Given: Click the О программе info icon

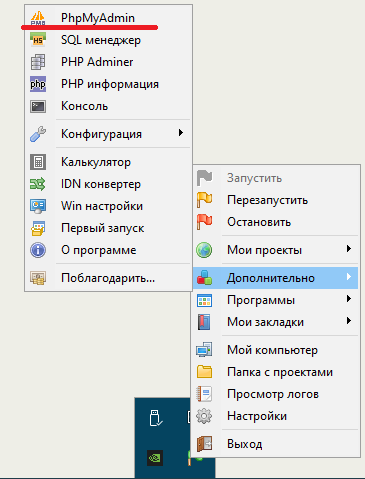Looking at the screenshot, I should [38, 250].
